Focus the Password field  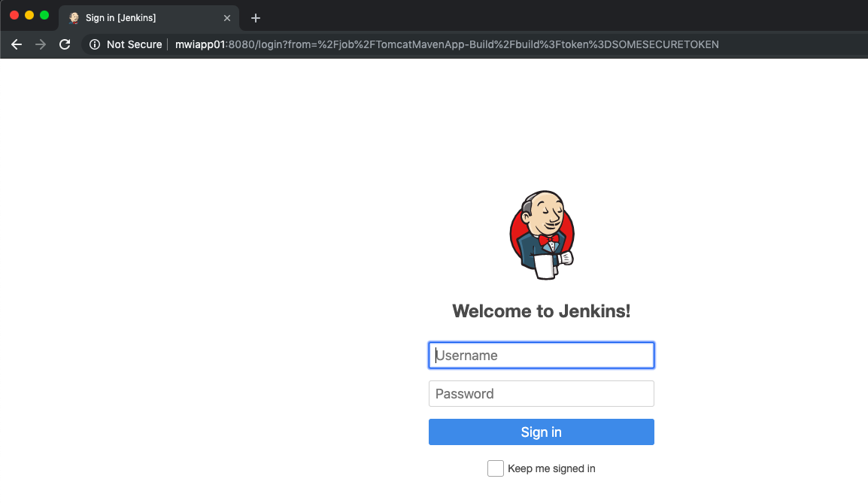(542, 393)
